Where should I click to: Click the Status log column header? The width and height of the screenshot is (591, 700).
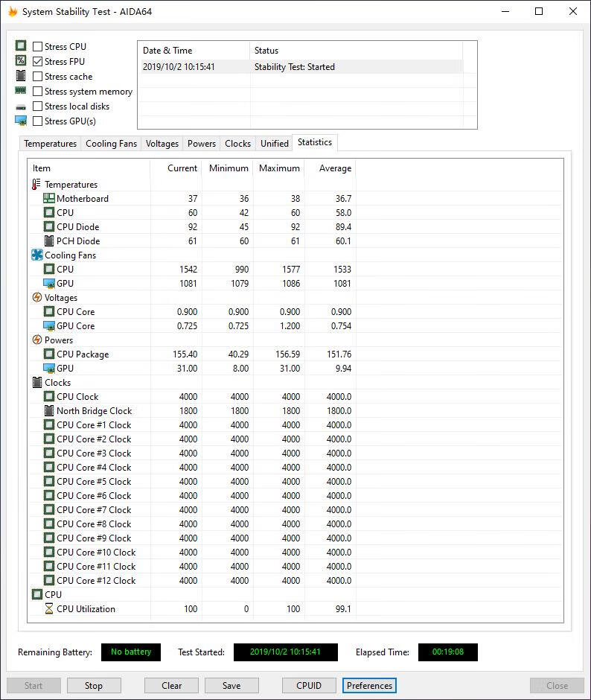357,51
